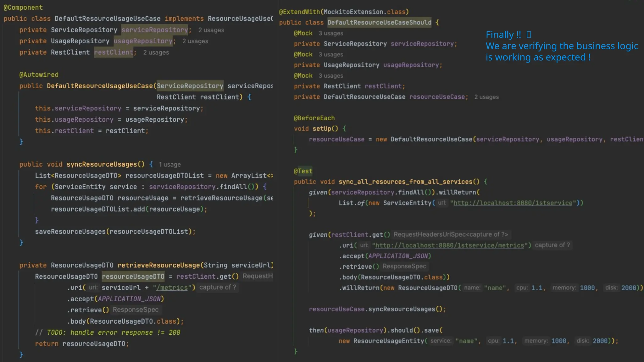This screenshot has width=644, height=362.
Task: Click the highlighted resourceUsageDTO variable
Action: click(x=133, y=277)
